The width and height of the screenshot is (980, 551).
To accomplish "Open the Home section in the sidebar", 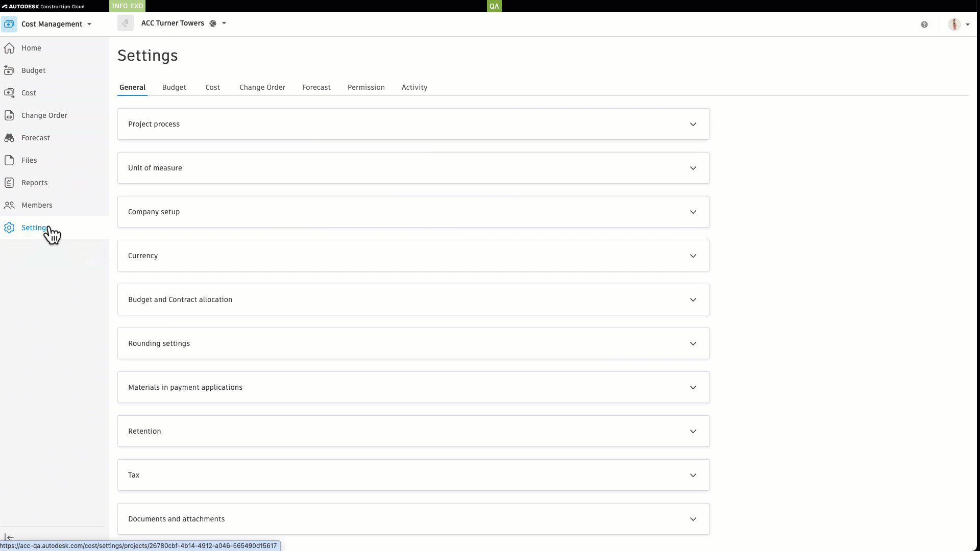I will click(x=31, y=48).
